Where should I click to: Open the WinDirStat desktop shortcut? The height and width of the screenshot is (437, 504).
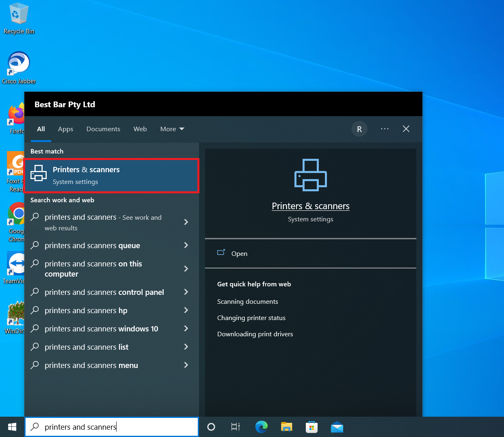click(x=15, y=318)
